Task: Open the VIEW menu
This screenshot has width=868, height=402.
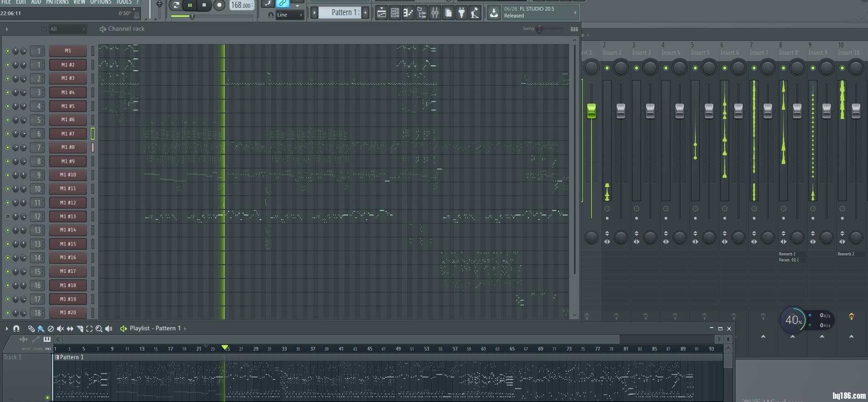Action: [79, 2]
